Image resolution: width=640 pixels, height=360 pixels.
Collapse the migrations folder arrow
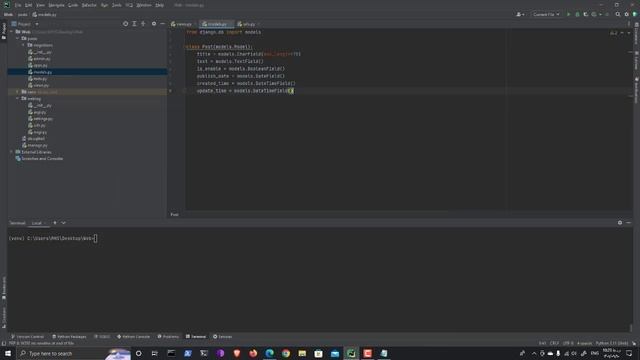tap(23, 45)
